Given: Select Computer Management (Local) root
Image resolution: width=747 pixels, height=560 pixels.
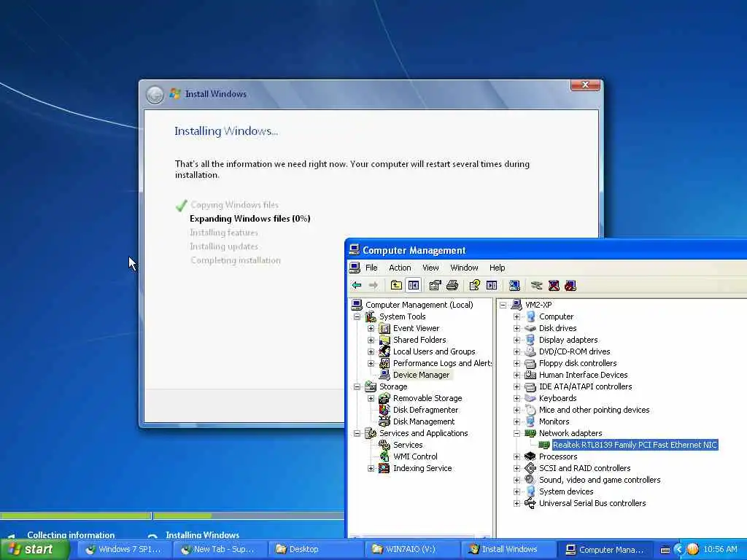Looking at the screenshot, I should pyautogui.click(x=419, y=305).
